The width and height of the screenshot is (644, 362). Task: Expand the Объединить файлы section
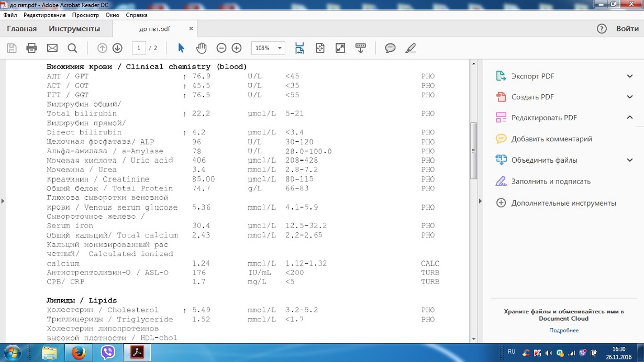[x=629, y=160]
